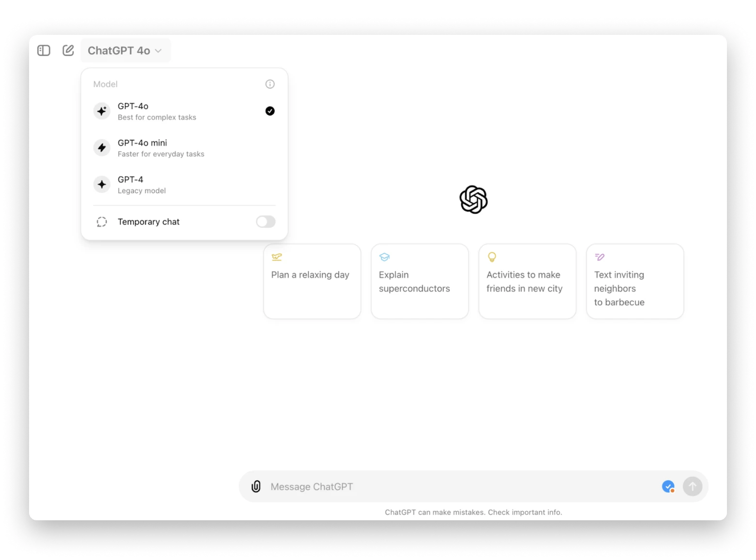756x560 pixels.
Task: Choose Text inviting neighbors to barbecue card
Action: pos(635,281)
